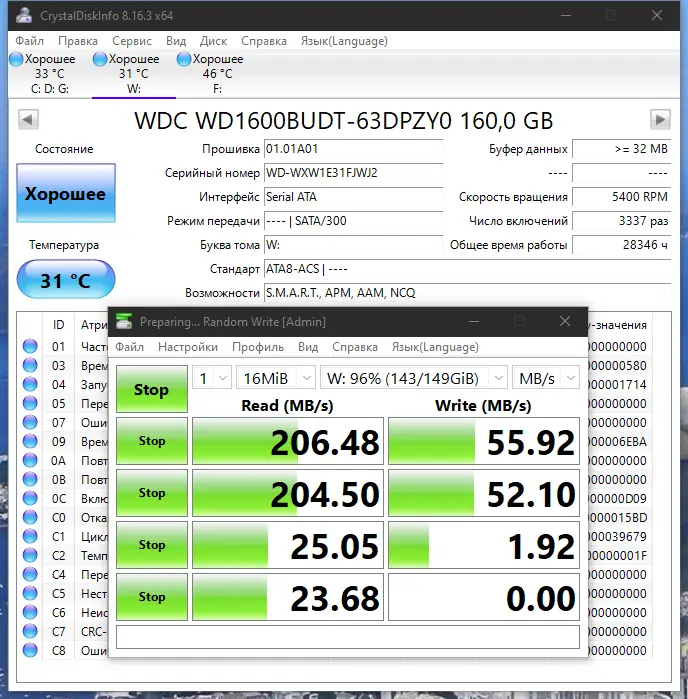Open drive dropdown W: 96% (143/149GiB)

tap(414, 378)
